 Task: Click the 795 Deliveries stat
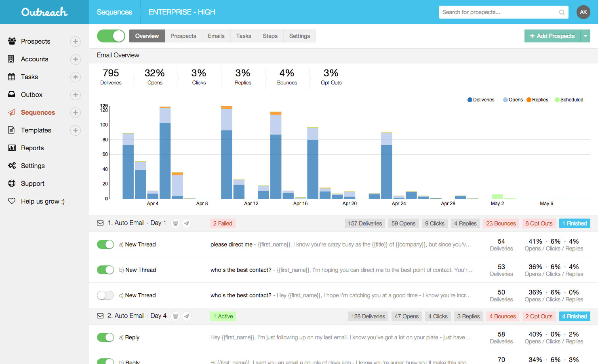(111, 76)
